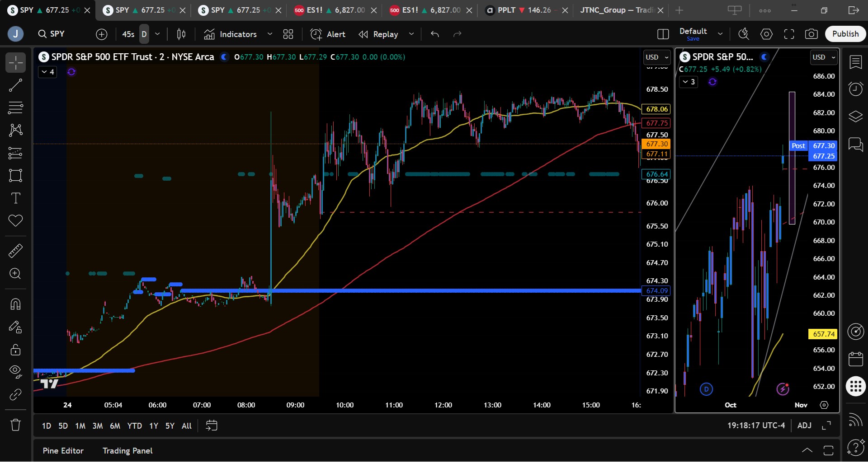Screen dimensions: 868x463
Task: Open the favorites heart icon tools
Action: click(15, 220)
